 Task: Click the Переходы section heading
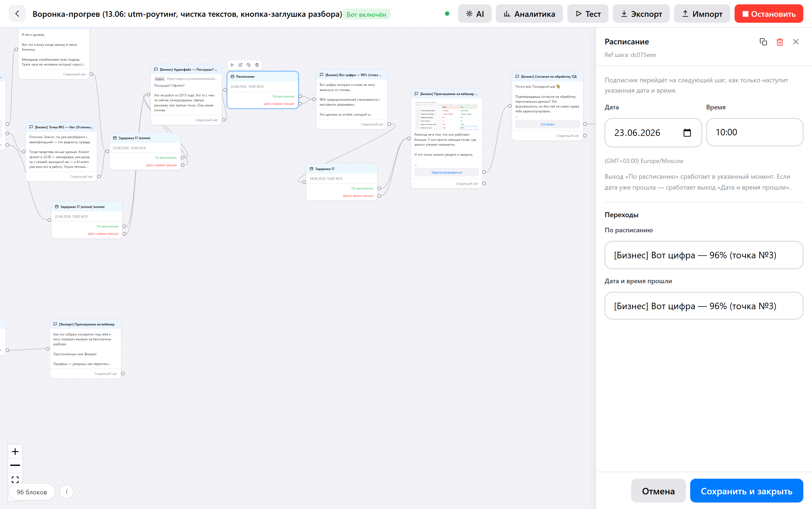point(621,215)
